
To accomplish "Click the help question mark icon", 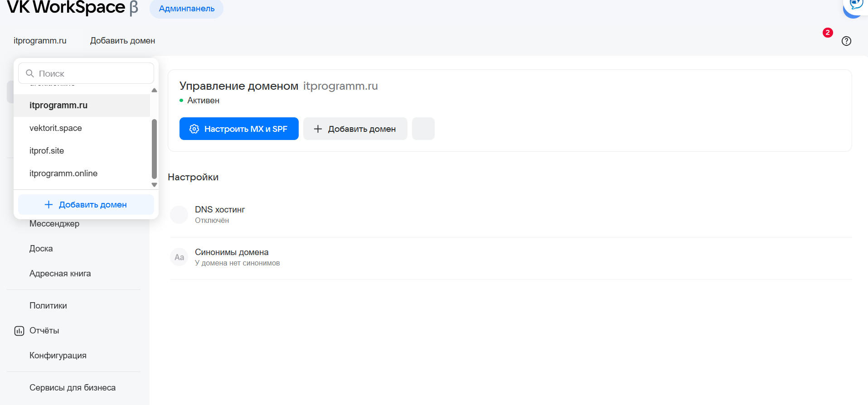I will point(846,41).
